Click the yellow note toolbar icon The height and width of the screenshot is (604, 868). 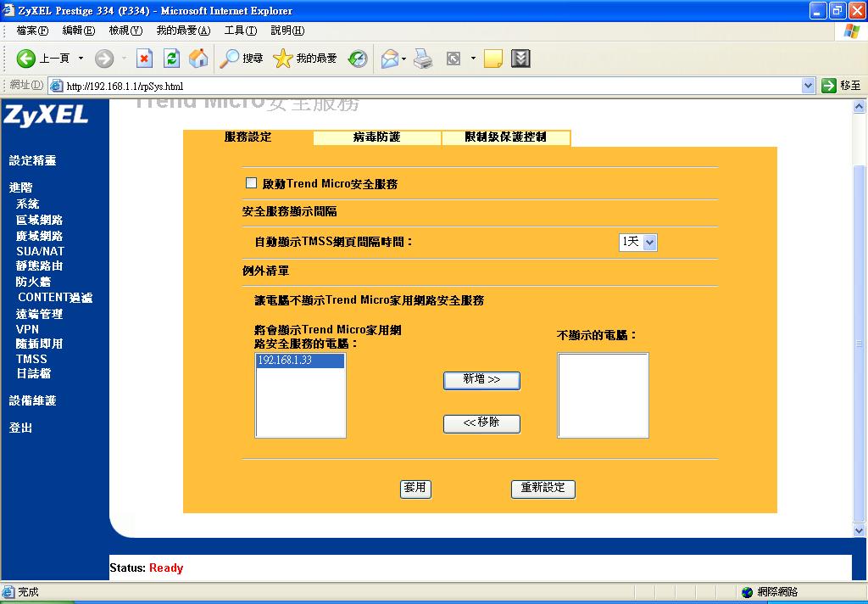[492, 59]
